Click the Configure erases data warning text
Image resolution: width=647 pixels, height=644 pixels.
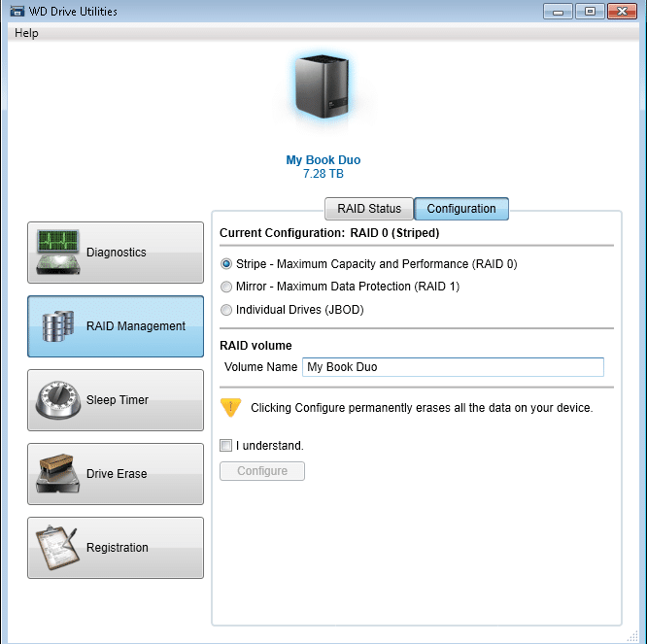pyautogui.click(x=422, y=408)
